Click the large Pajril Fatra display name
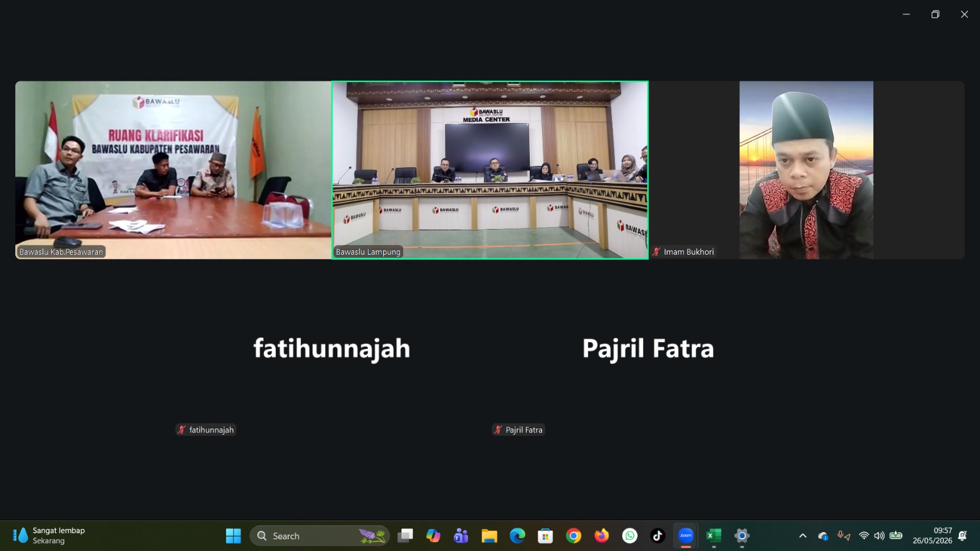Viewport: 980px width, 551px height. click(x=648, y=348)
